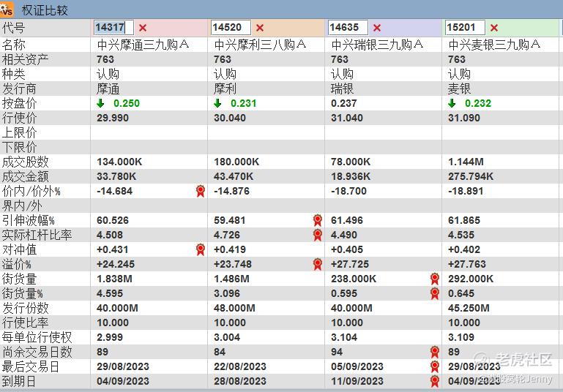Click implied volatility value 61.865

pyautogui.click(x=464, y=220)
